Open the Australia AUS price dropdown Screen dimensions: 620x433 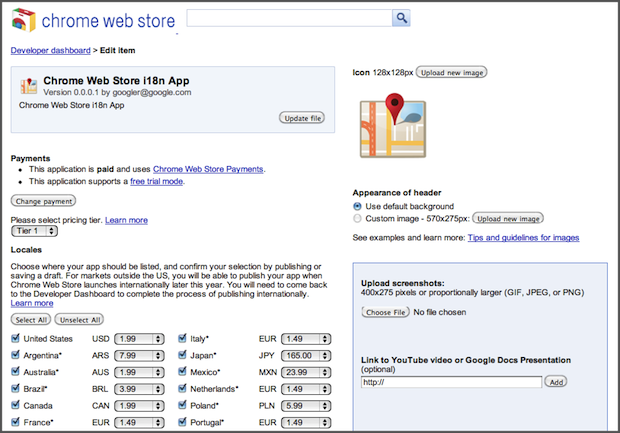click(139, 372)
